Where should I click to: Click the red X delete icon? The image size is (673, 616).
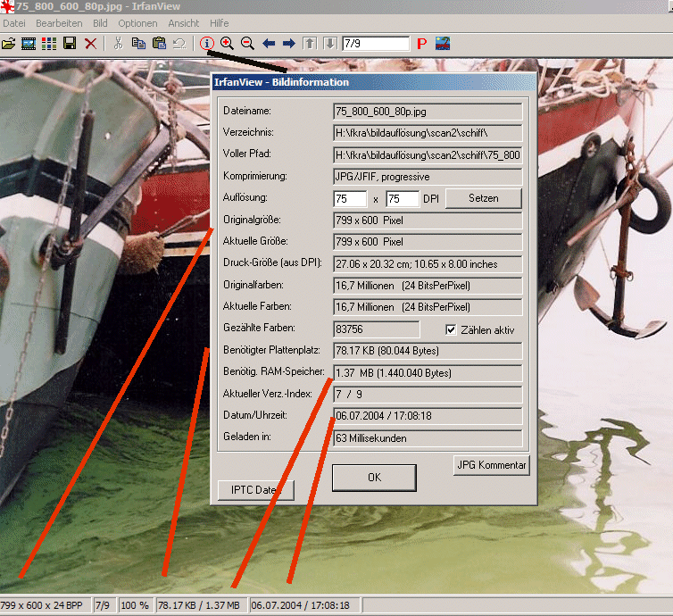click(90, 43)
